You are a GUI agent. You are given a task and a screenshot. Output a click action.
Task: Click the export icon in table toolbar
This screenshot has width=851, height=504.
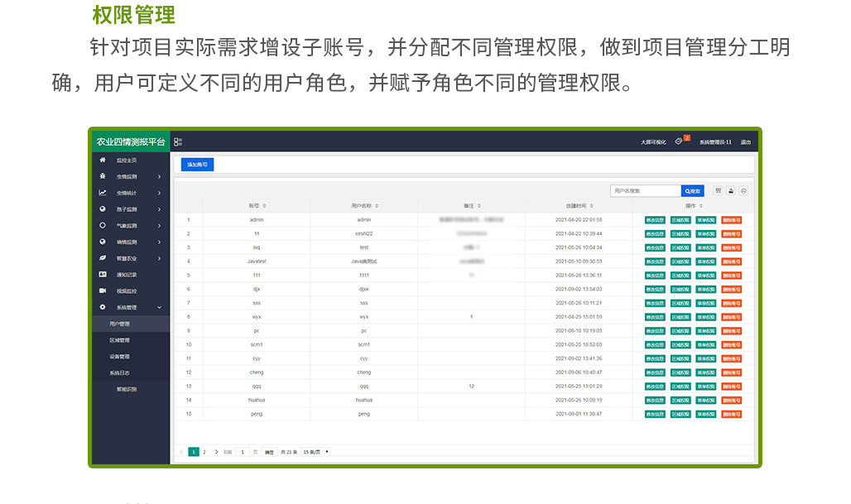731,190
